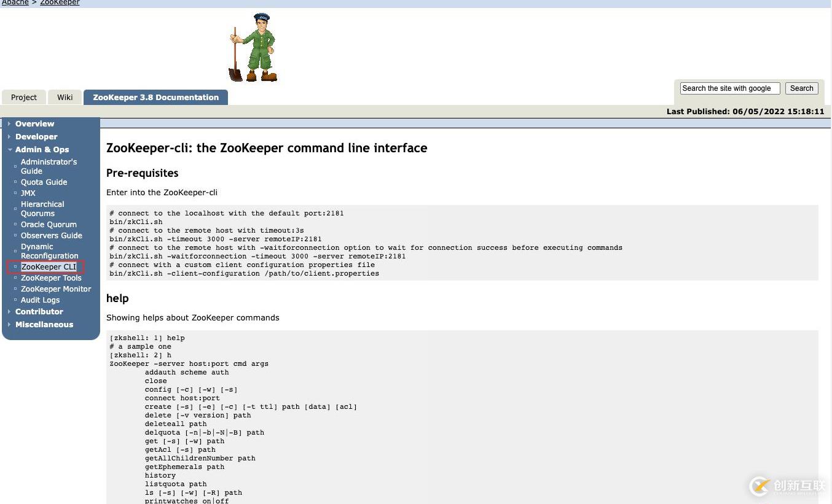Open the Project tab
832x504 pixels.
point(24,98)
